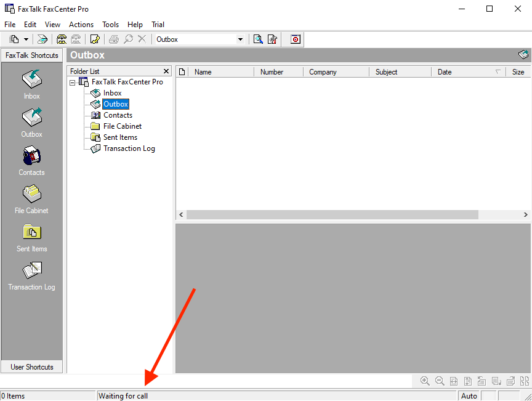Click the red target toolbar icon
Screen dimensions: 532x401
296,39
